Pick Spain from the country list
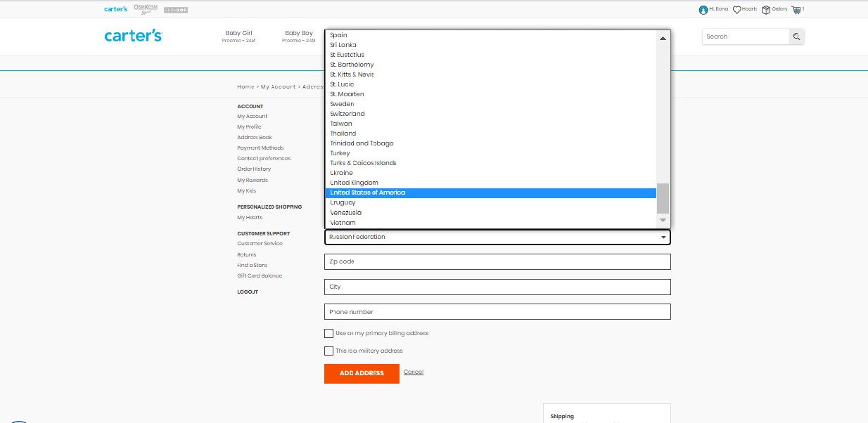This screenshot has height=423, width=868. (x=490, y=35)
